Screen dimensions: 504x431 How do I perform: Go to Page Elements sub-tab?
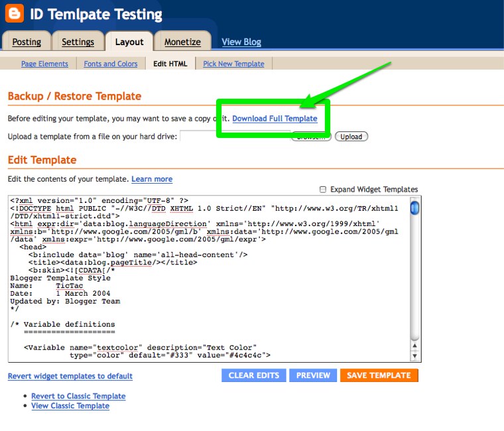tap(44, 64)
